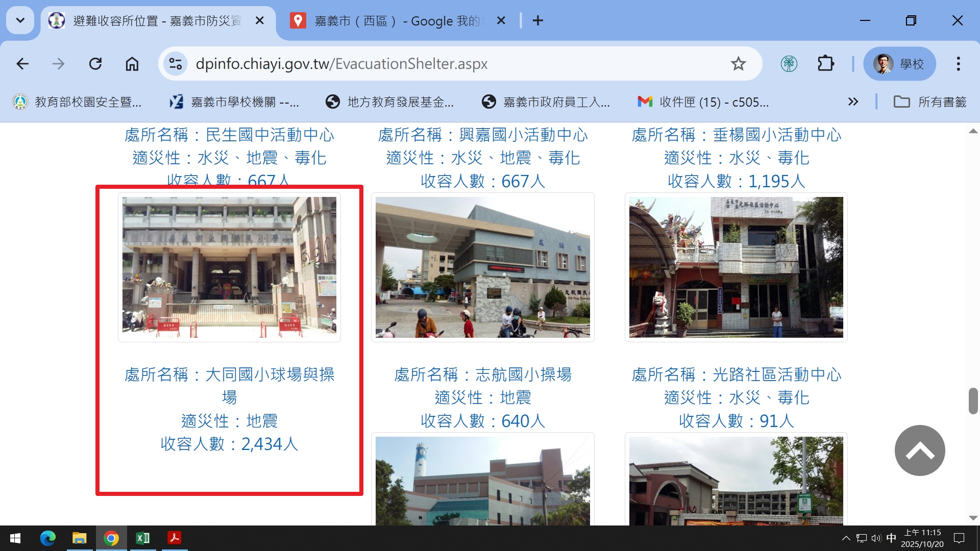
Task: Open the Extensions puzzle icon
Action: 825,64
